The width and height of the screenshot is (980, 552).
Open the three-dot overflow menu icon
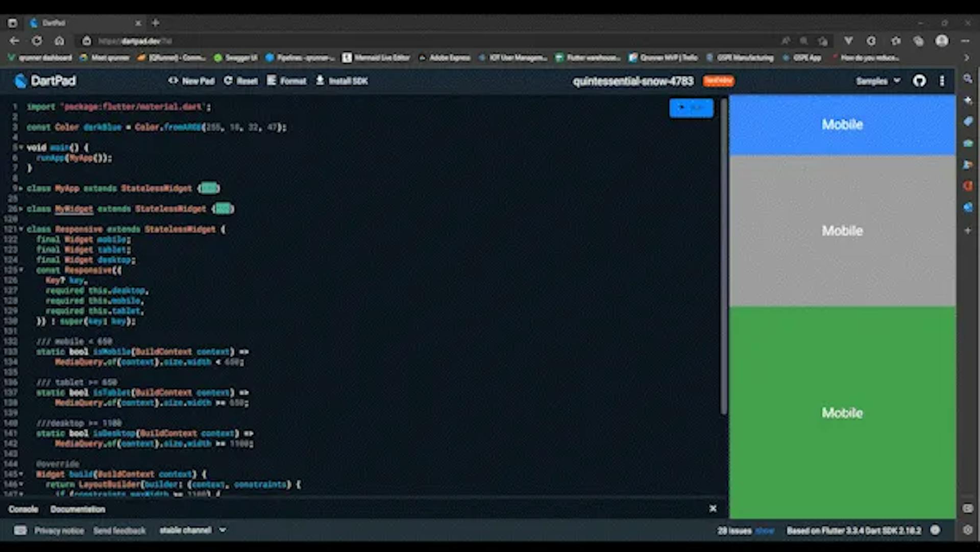942,81
